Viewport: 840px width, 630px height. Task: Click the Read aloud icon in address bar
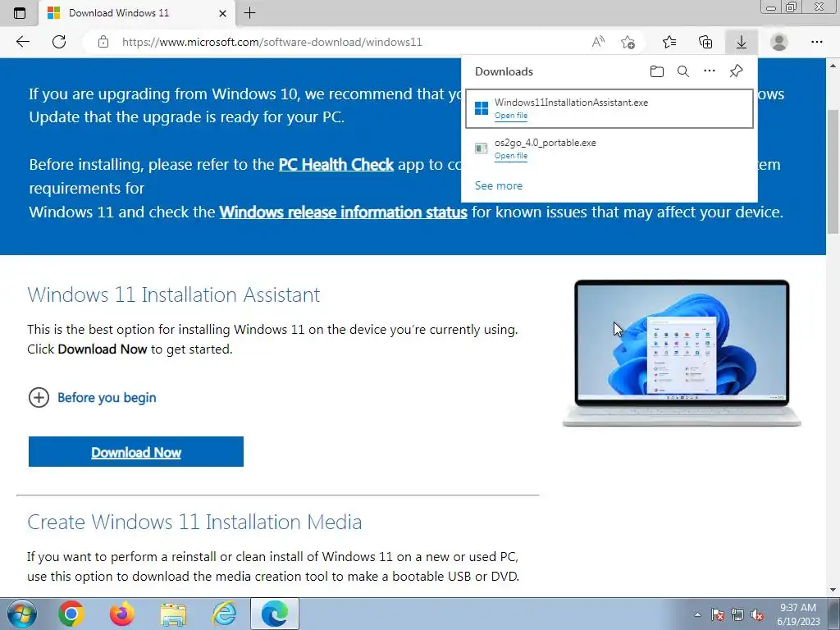click(598, 42)
